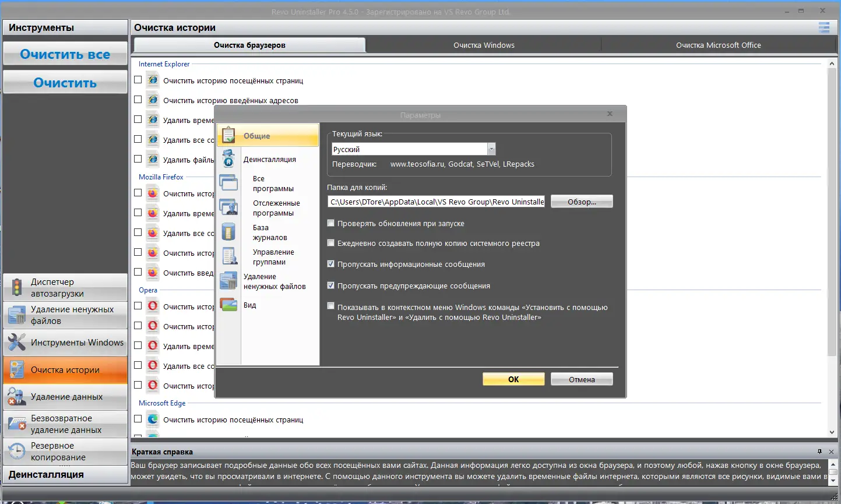Open the hamburger menu at top right
Viewport: 841px width, 504px height.
pos(824,27)
